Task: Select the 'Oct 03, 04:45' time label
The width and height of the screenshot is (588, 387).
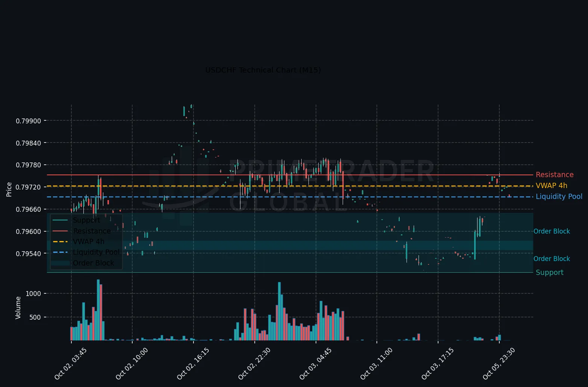Action: (x=316, y=364)
